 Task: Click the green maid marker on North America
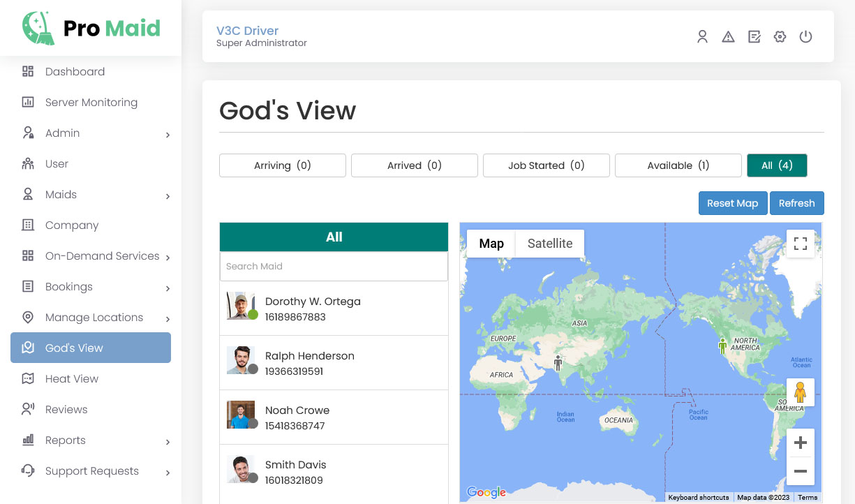722,346
